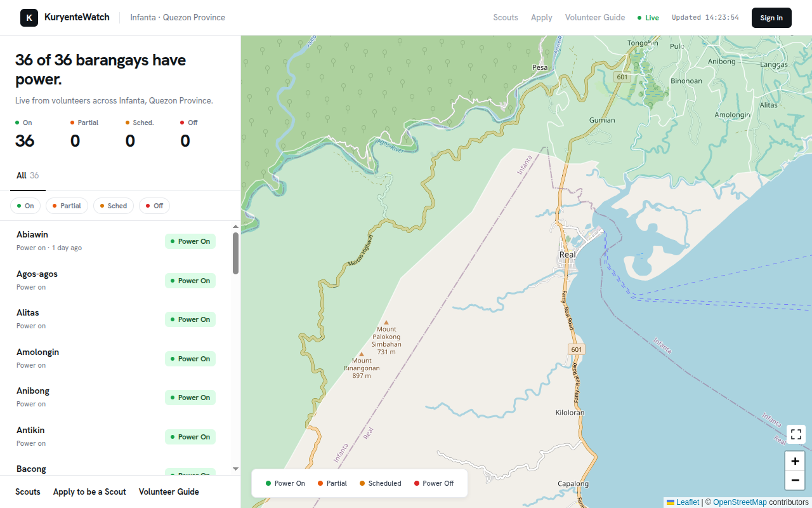The image size is (812, 508).
Task: Click the 601 route shield near Tongohin
Action: pos(622,77)
